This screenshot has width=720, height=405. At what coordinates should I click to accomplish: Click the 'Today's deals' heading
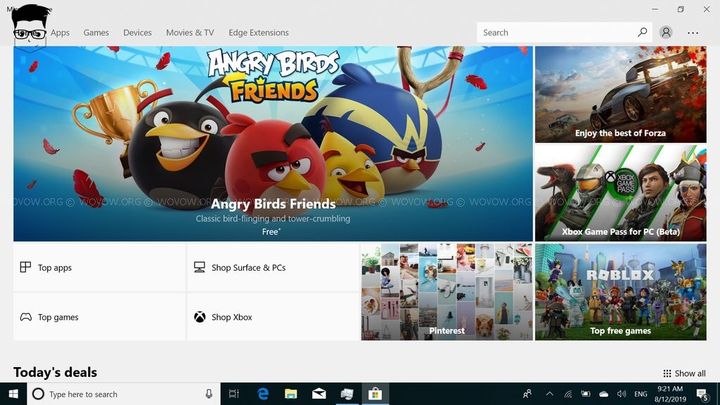[x=55, y=372]
